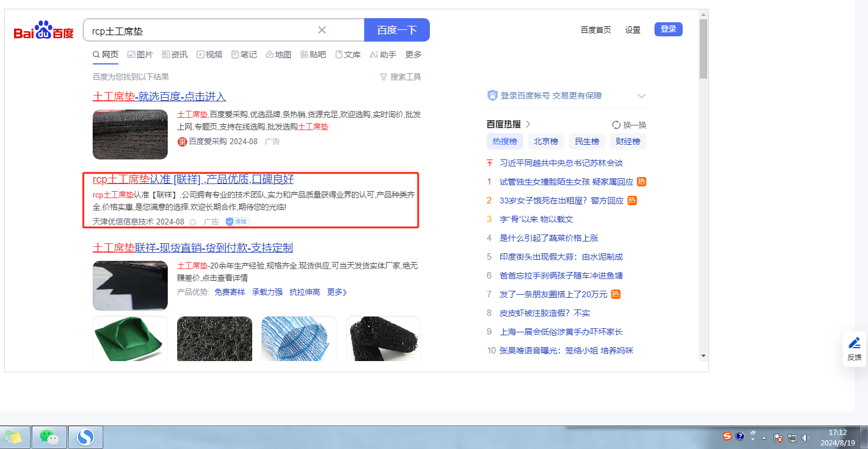Click the 承载力强 link
The height and width of the screenshot is (449, 868).
pyautogui.click(x=267, y=292)
